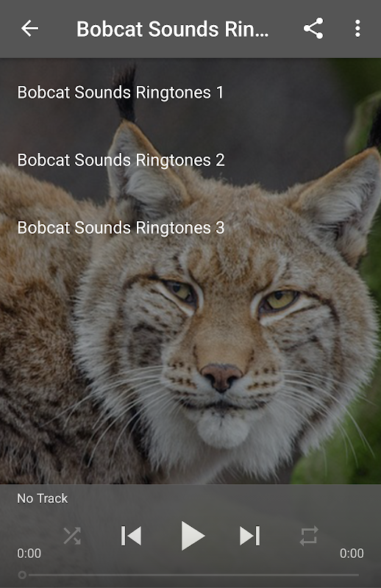Go back using the arrow icon
381x588 pixels.
coord(29,29)
